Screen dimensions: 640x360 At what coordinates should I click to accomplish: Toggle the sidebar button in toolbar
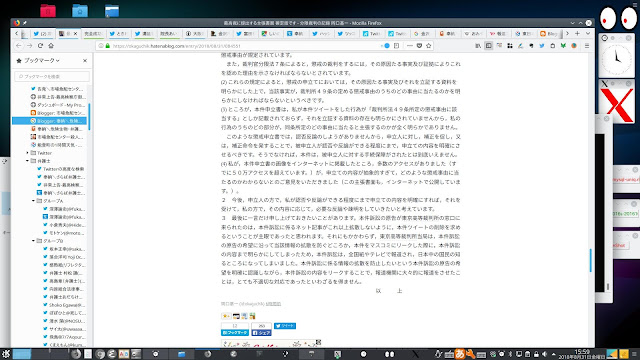pos(489,46)
